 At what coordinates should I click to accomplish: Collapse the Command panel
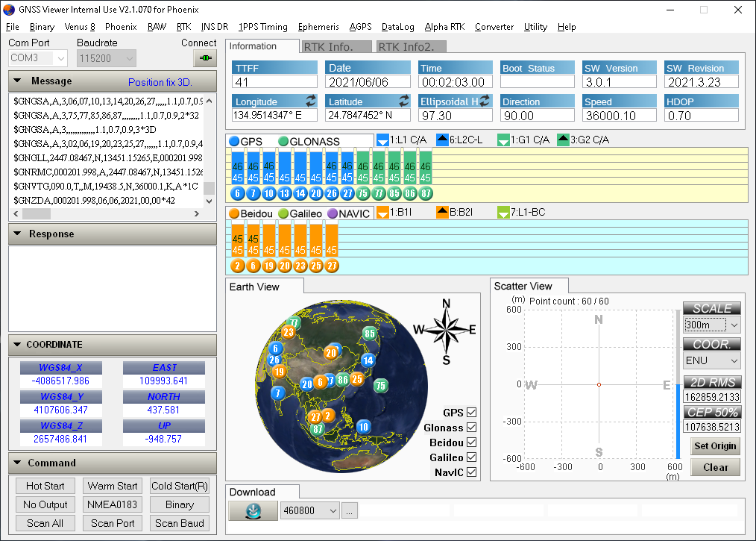click(x=18, y=463)
